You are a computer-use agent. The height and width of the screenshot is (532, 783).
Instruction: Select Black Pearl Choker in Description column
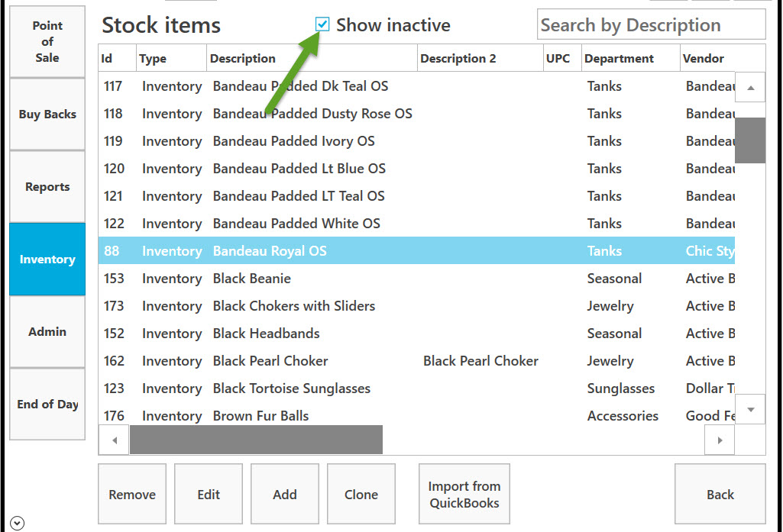point(270,361)
